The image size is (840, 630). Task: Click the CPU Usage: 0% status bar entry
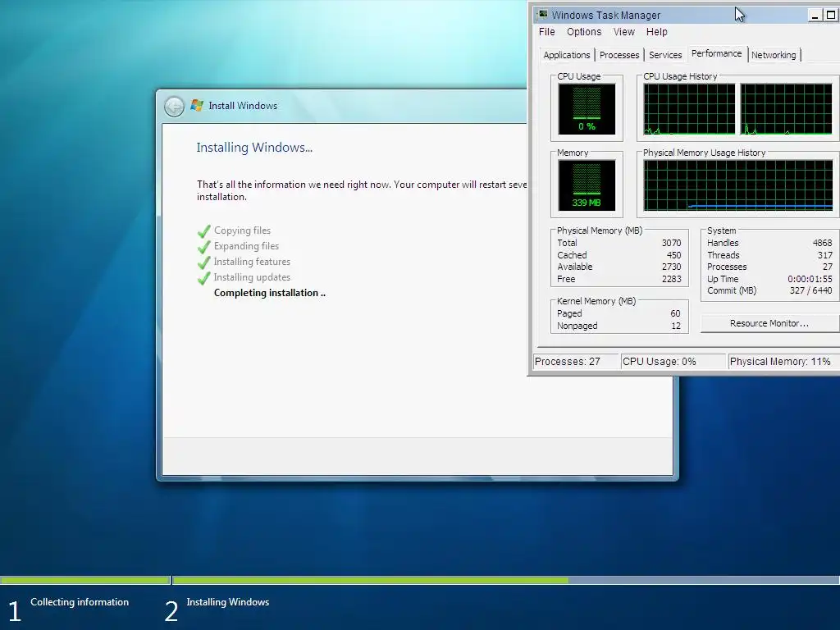tap(673, 362)
